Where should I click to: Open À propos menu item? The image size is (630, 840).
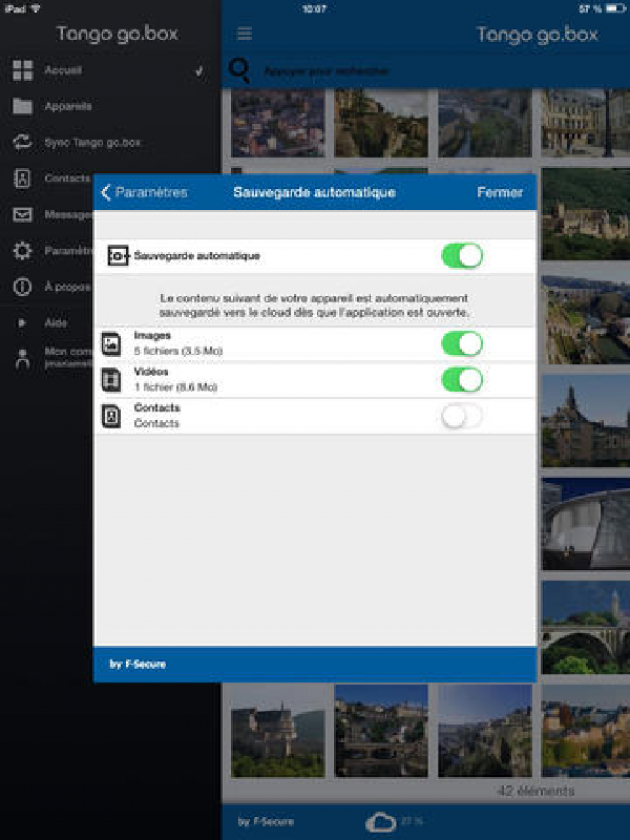[67, 286]
